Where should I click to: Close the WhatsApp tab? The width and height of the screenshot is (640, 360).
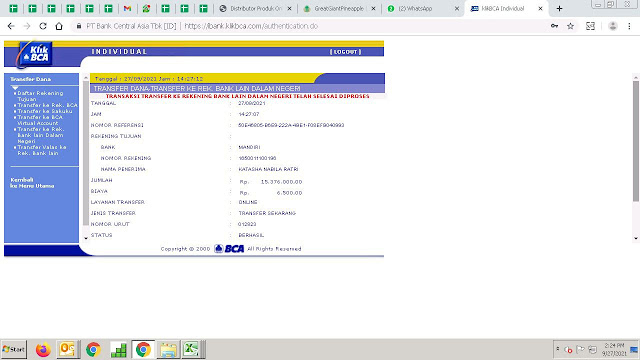[x=457, y=9]
